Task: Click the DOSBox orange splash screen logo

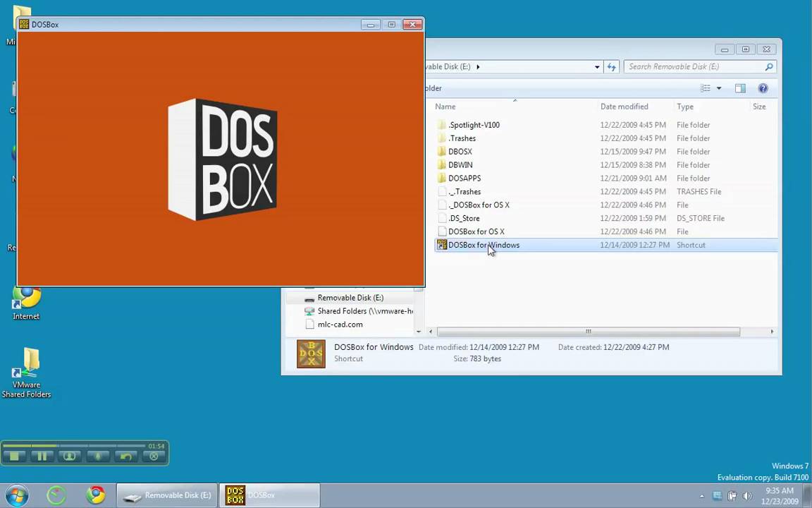Action: [222, 159]
